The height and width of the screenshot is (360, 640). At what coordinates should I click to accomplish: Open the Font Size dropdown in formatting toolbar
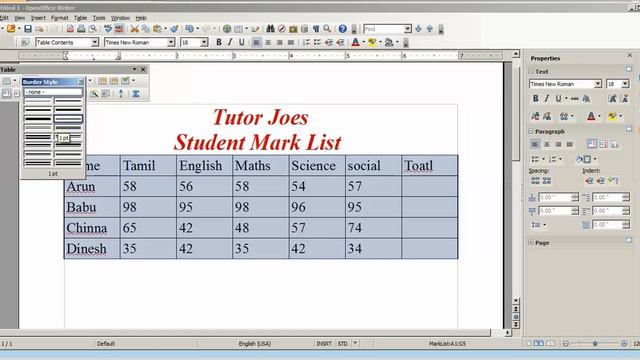coord(204,42)
